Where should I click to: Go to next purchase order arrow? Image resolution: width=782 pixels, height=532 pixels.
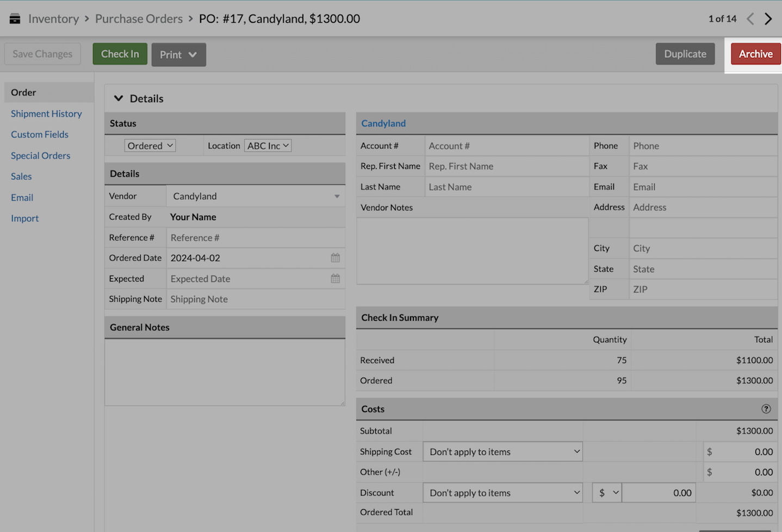click(768, 19)
